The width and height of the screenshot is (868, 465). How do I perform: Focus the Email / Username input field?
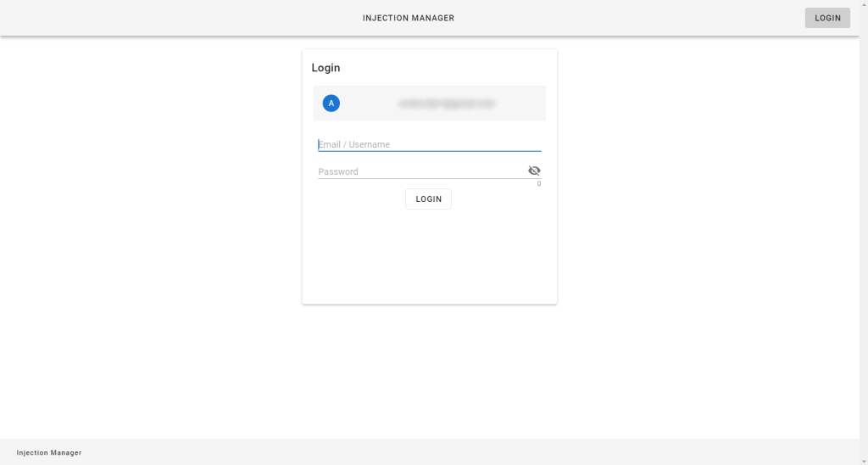[428, 144]
